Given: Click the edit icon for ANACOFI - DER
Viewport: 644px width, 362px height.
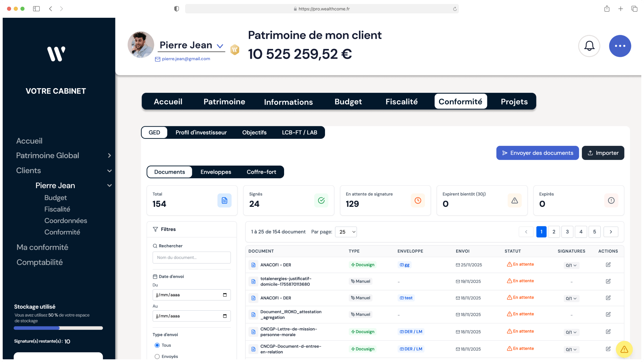Looking at the screenshot, I should (608, 264).
